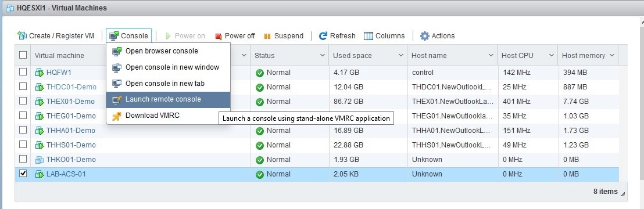Click the THHS01-Demo VM icon
This screenshot has width=644, height=209.
(x=40, y=145)
